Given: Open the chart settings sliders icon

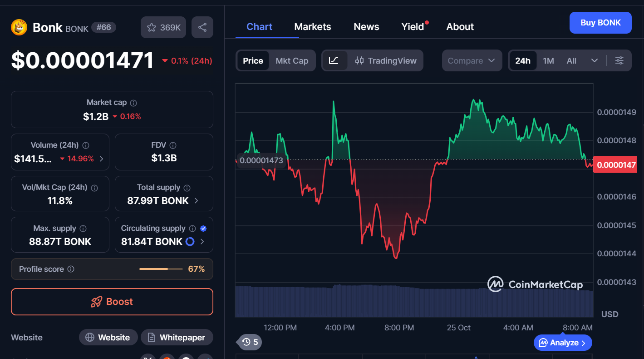Looking at the screenshot, I should pyautogui.click(x=619, y=60).
